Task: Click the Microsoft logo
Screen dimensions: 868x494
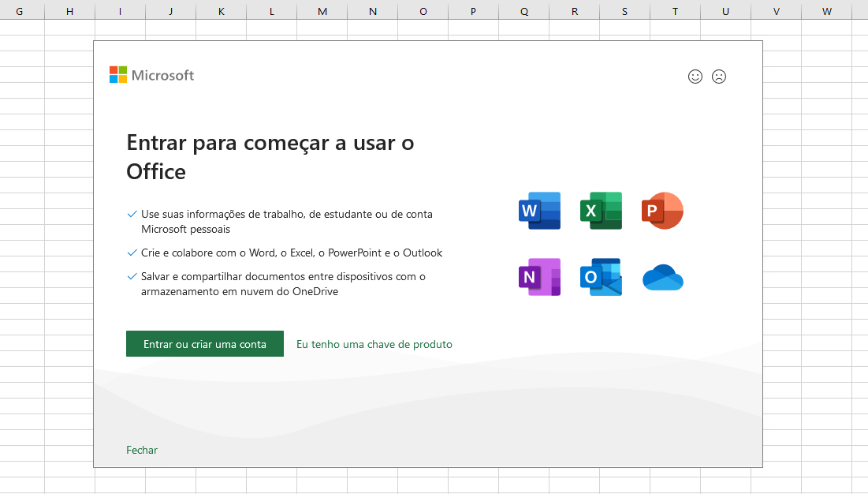Action: pos(151,75)
